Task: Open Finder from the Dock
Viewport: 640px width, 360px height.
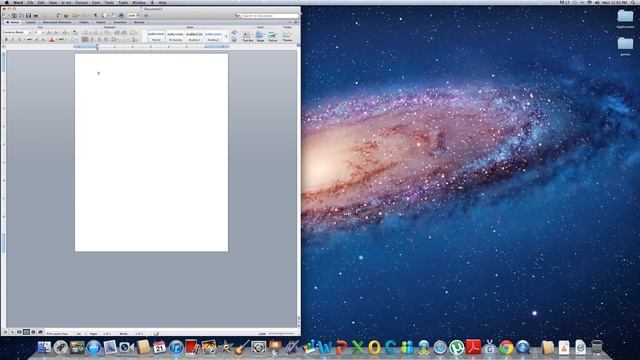Action: coord(44,347)
